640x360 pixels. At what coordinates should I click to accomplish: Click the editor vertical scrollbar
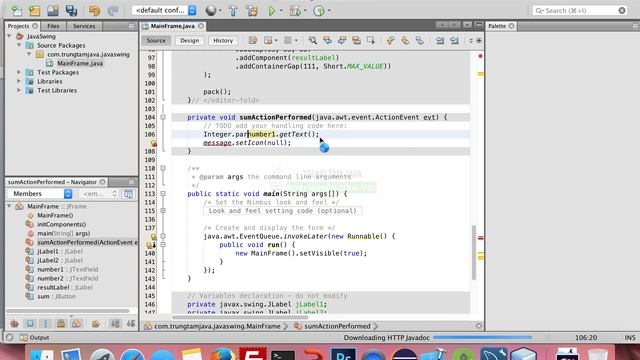coord(474,253)
